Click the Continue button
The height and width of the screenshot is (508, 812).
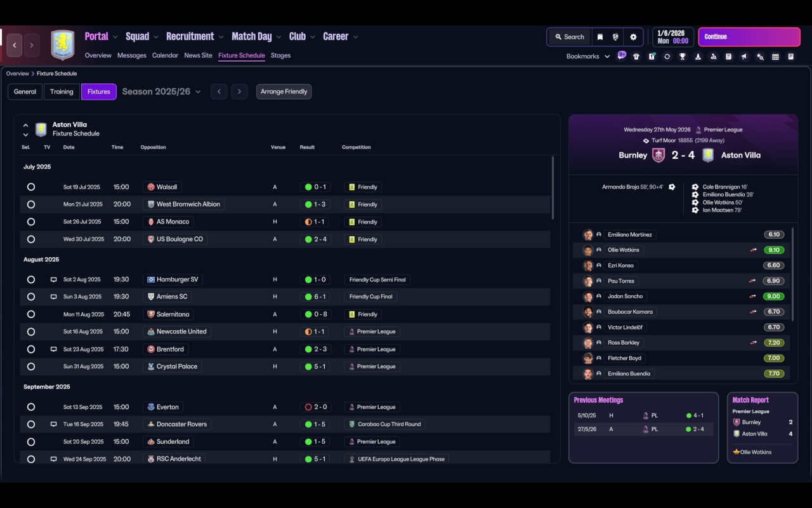click(x=749, y=37)
